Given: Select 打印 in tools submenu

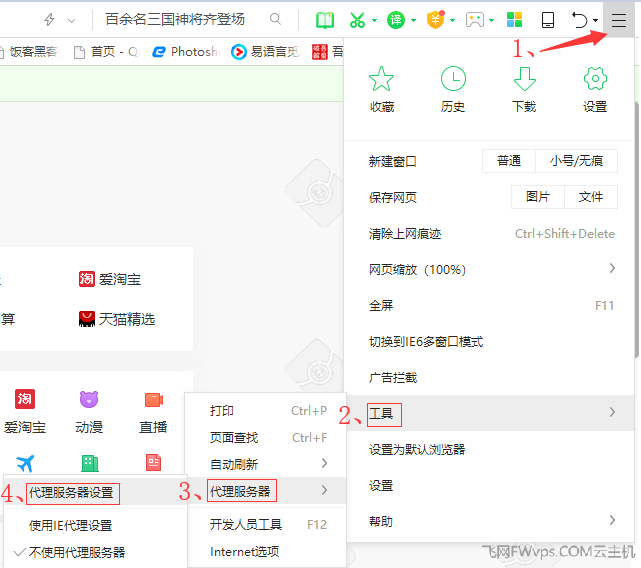Looking at the screenshot, I should pos(267,410).
